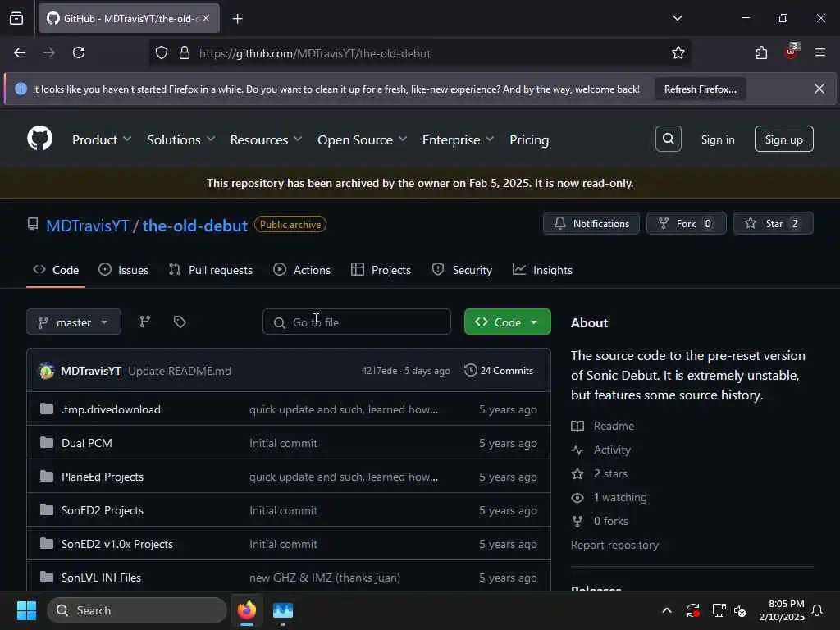The image size is (840, 630).
Task: Expand the Resources menu
Action: click(x=266, y=139)
